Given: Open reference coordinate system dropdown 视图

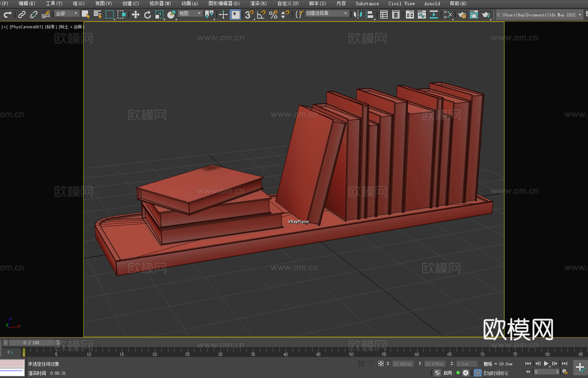Looking at the screenshot, I should (x=190, y=13).
